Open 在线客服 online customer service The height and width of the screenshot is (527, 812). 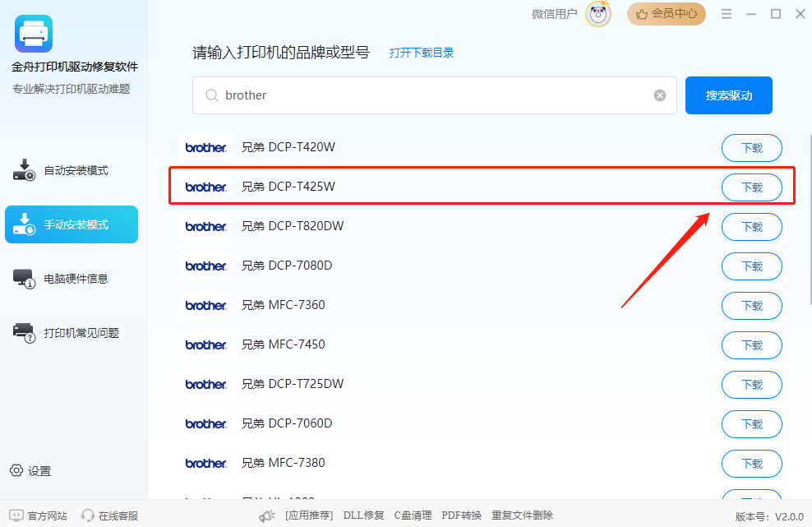pyautogui.click(x=118, y=515)
